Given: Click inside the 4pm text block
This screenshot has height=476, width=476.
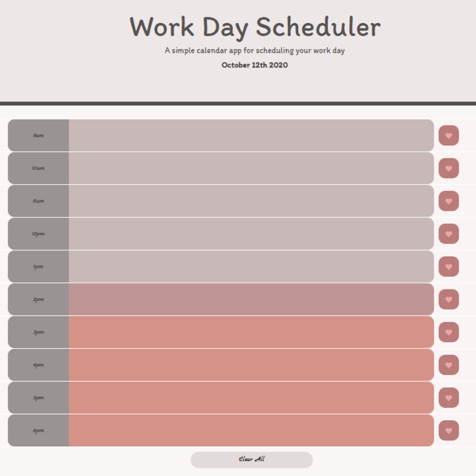Looking at the screenshot, I should [x=250, y=365].
